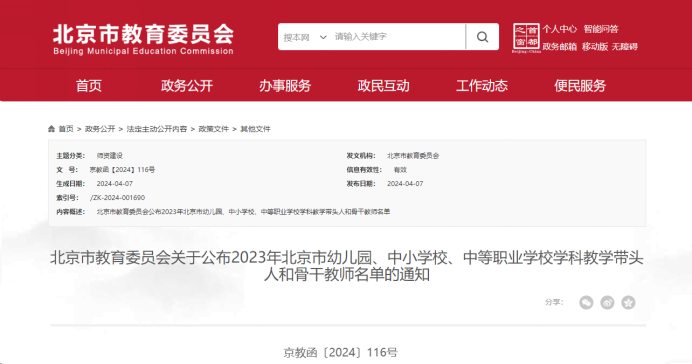Open 政务邮箱 link in header
Screen dimensions: 692x364
(560, 46)
